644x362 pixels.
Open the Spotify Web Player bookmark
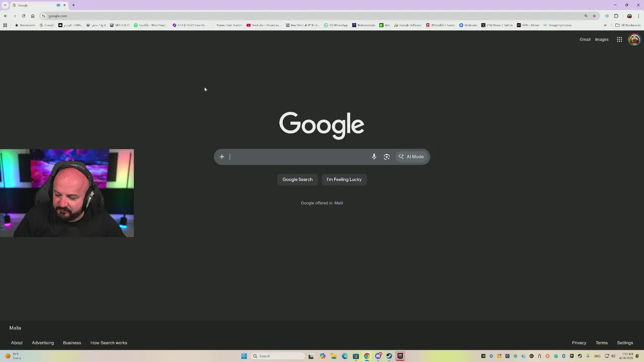[150, 25]
